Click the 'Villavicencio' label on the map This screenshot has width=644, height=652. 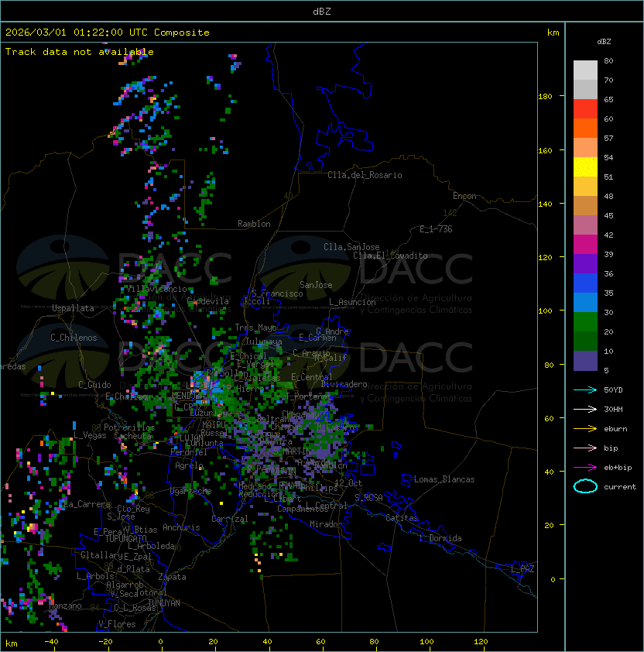pyautogui.click(x=157, y=289)
